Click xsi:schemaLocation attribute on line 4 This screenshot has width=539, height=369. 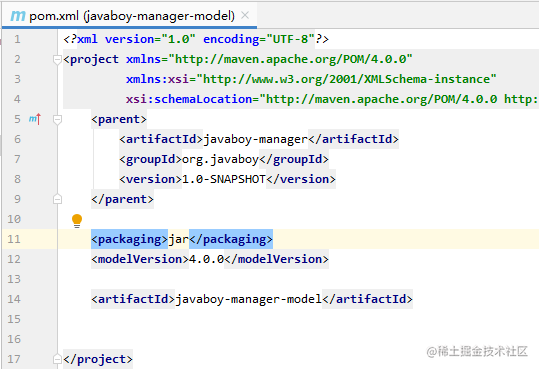pos(189,99)
